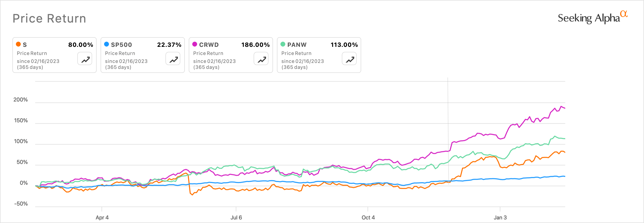Click the orange S legend dot
The image size is (644, 223).
pos(18,44)
